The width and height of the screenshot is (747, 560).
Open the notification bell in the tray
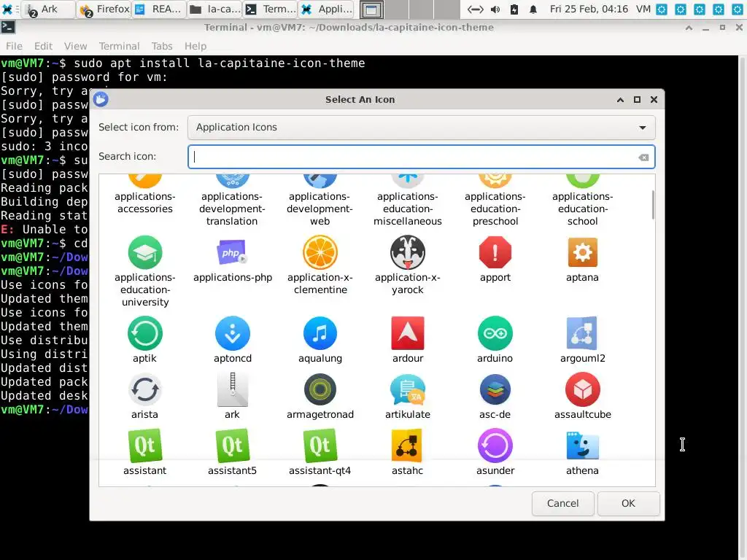point(533,9)
